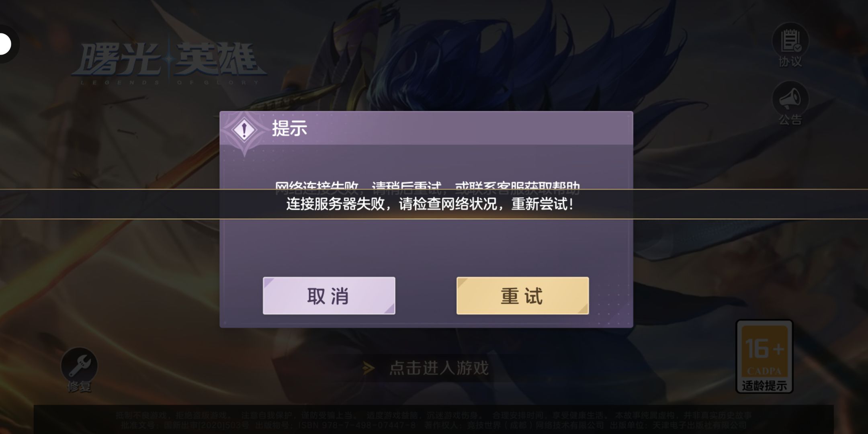Click the 公告 text label
This screenshot has height=434, width=868.
coord(790,120)
